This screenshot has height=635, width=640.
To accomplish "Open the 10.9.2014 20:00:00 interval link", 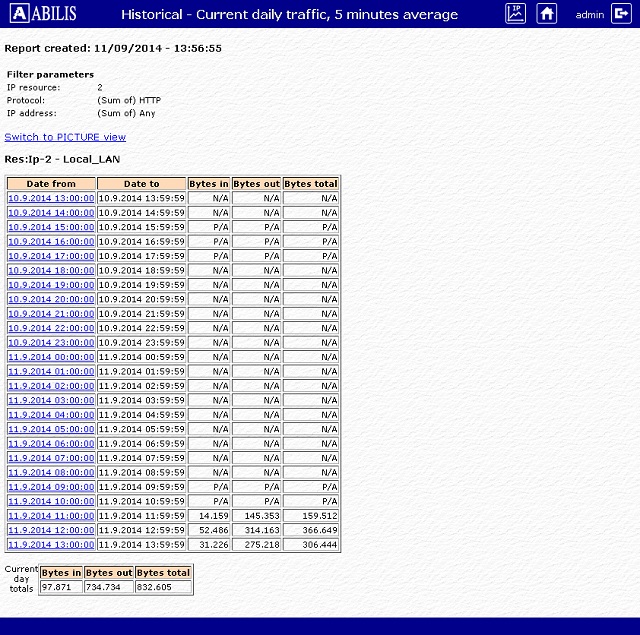I will (51, 299).
